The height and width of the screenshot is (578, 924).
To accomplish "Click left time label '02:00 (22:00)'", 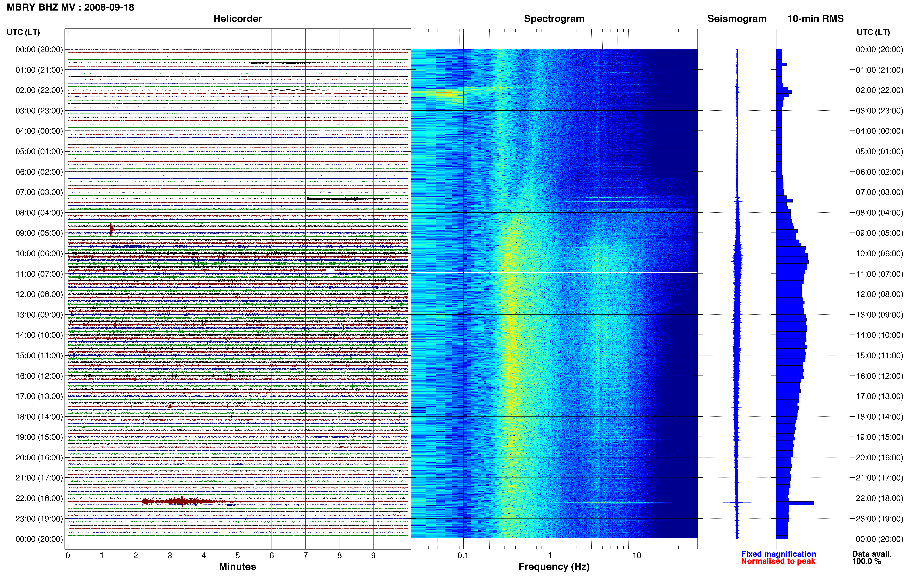I will click(39, 90).
